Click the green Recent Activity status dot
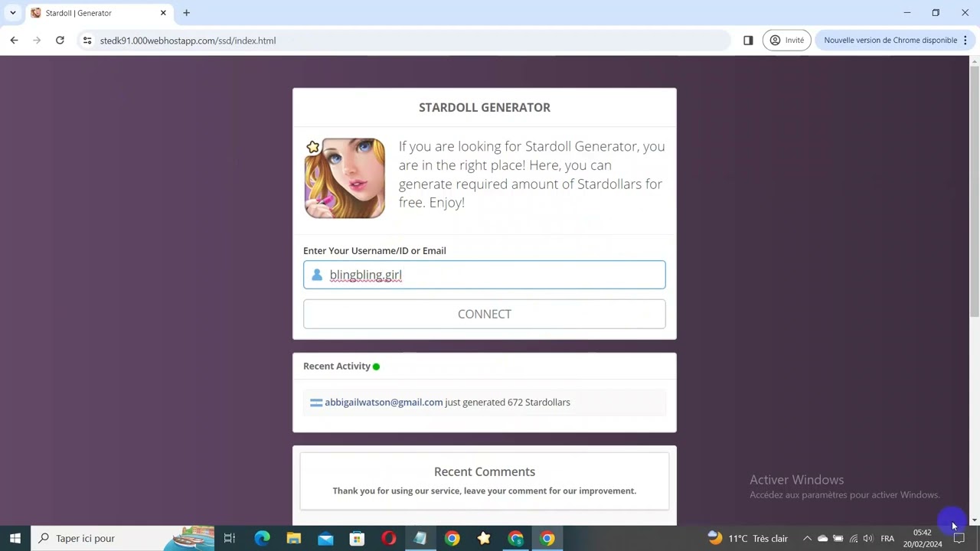Image resolution: width=980 pixels, height=551 pixels. 376,367
